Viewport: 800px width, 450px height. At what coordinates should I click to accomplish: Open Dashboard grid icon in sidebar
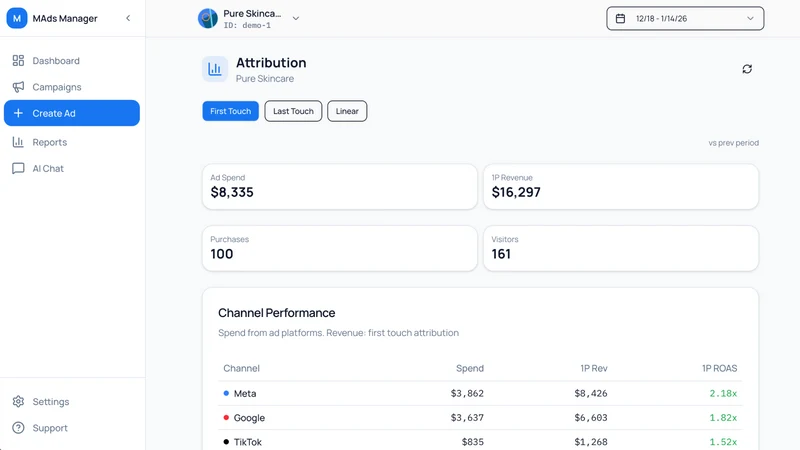coord(18,61)
